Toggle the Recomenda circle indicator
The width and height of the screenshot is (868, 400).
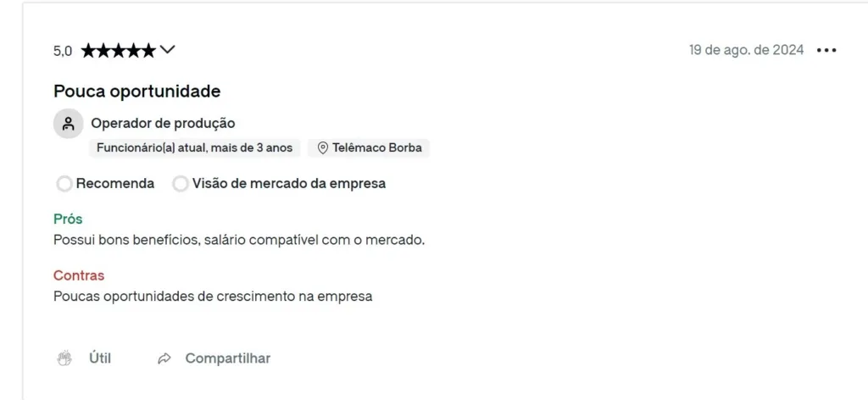64,184
